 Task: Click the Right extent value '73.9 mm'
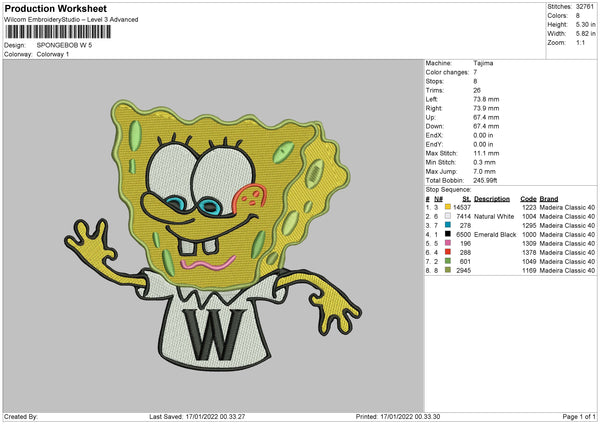[x=486, y=108]
